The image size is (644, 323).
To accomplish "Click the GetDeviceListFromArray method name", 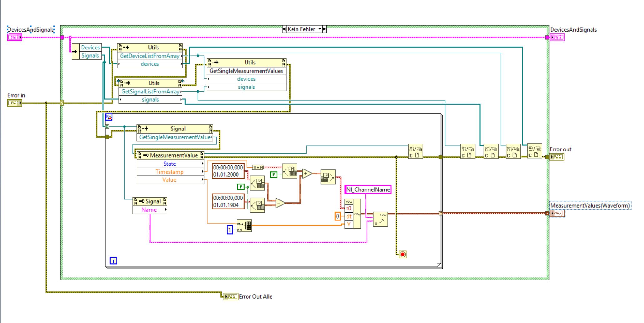I will (150, 56).
